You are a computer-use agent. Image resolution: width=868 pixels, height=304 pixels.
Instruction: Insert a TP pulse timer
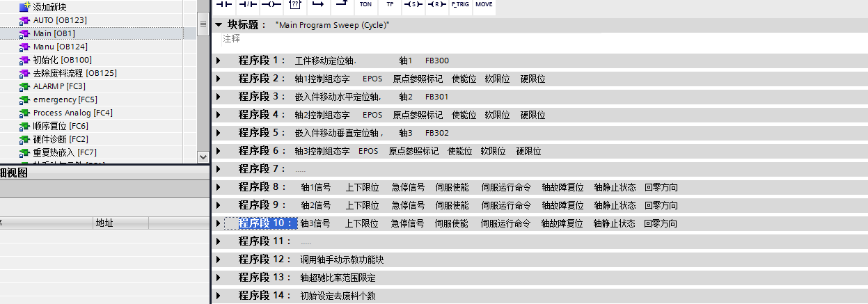point(389,5)
